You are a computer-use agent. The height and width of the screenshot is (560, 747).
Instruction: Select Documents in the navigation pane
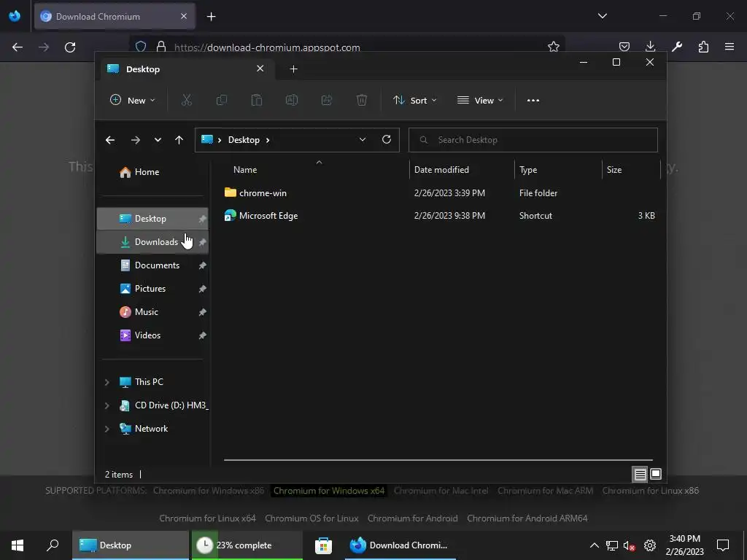coord(152,265)
